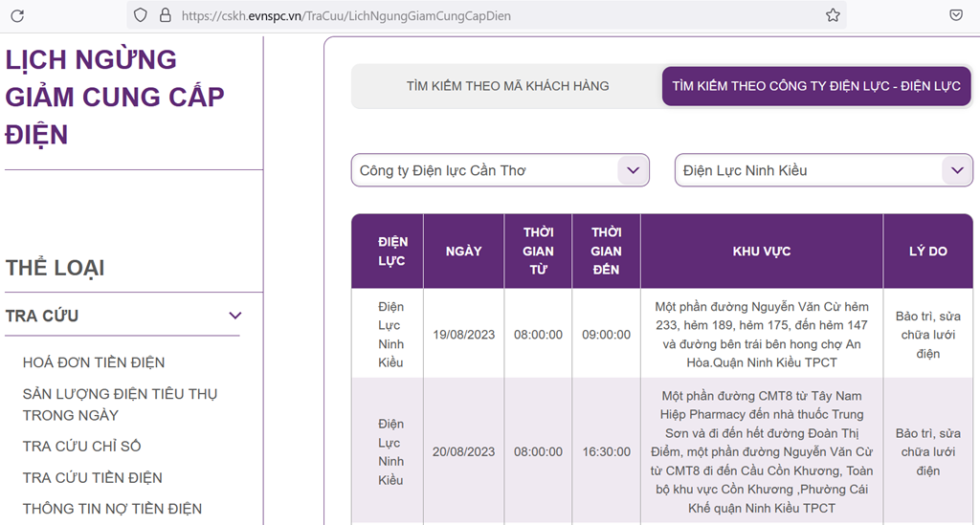The height and width of the screenshot is (525, 980).
Task: Bookmark this page with the star icon
Action: 833,15
